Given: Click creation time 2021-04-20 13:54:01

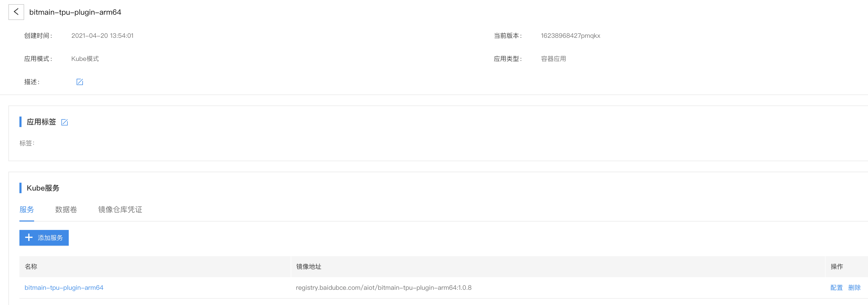Looking at the screenshot, I should [x=102, y=36].
